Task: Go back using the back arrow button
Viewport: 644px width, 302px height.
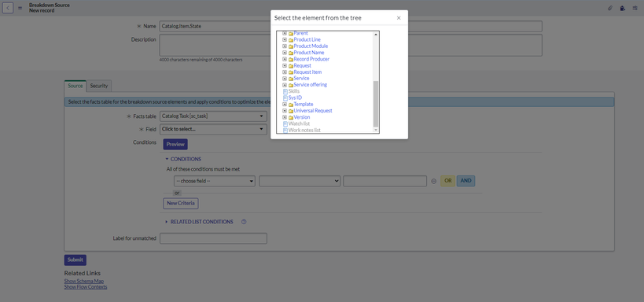Action: (8, 8)
